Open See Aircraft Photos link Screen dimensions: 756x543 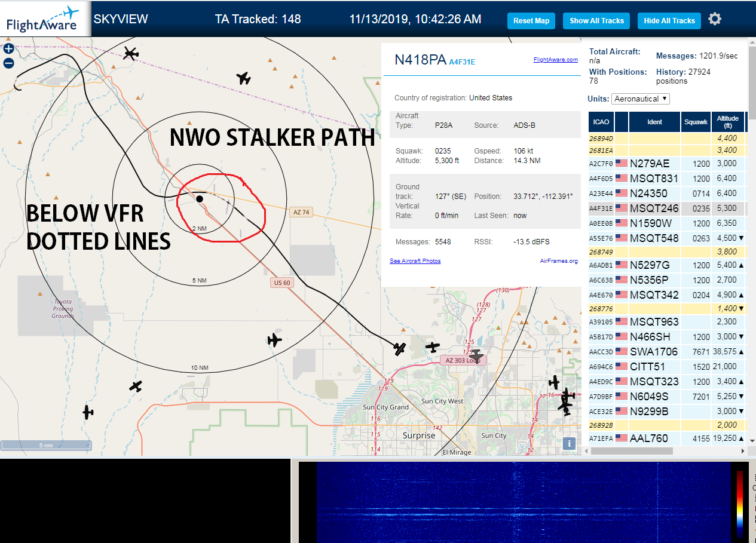point(415,261)
